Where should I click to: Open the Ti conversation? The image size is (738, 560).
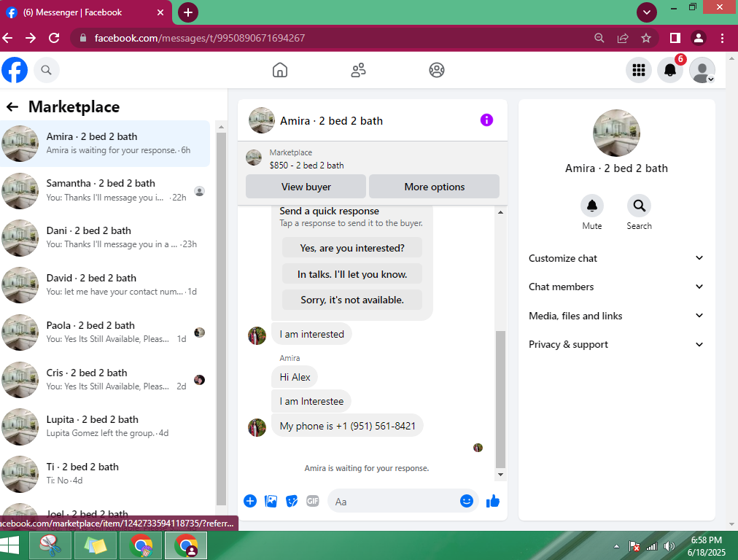[x=106, y=474]
